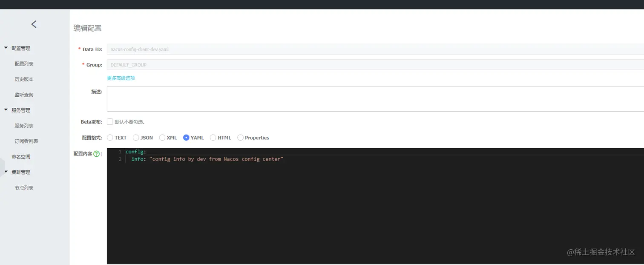Click the help question mark beside 配置内容
The image size is (644, 265).
click(x=96, y=154)
